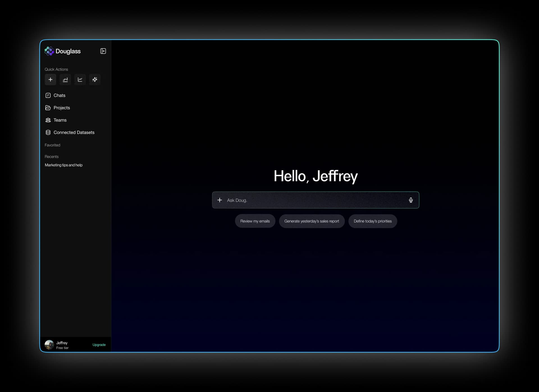Screen dimensions: 539x392
Task: Collapse the sidebar panel
Action: 103,51
